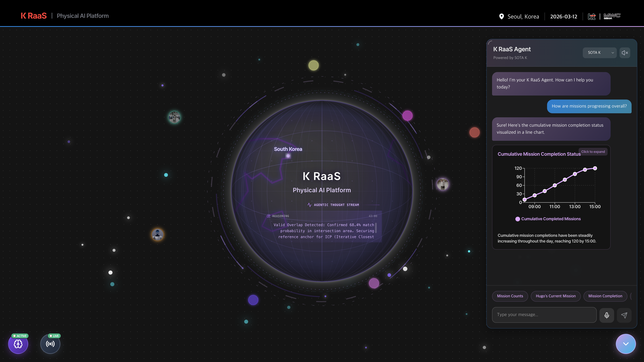The height and width of the screenshot is (362, 644).
Task: Click the "K RaaS Agent" panel title
Action: tap(512, 49)
